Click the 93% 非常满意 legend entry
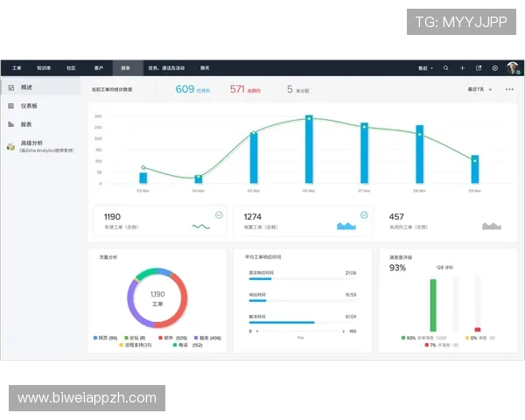This screenshot has height=420, width=525. coord(423,338)
